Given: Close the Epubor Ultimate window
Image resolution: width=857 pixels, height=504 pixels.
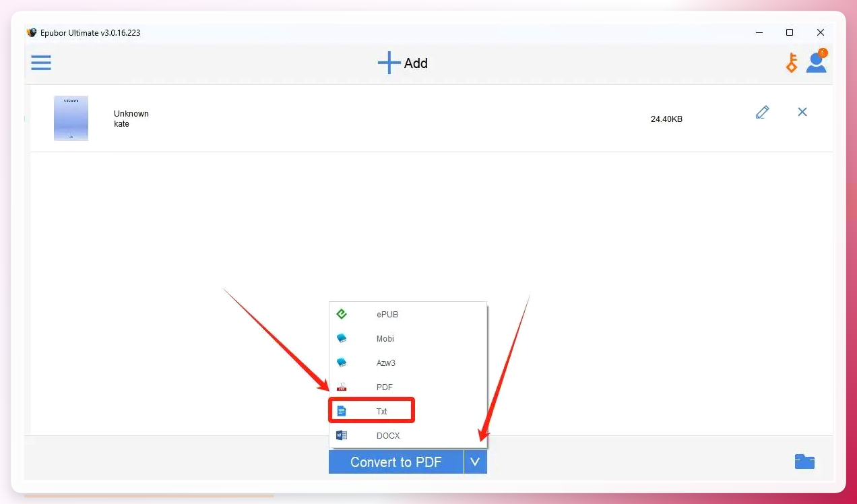Looking at the screenshot, I should [x=820, y=32].
